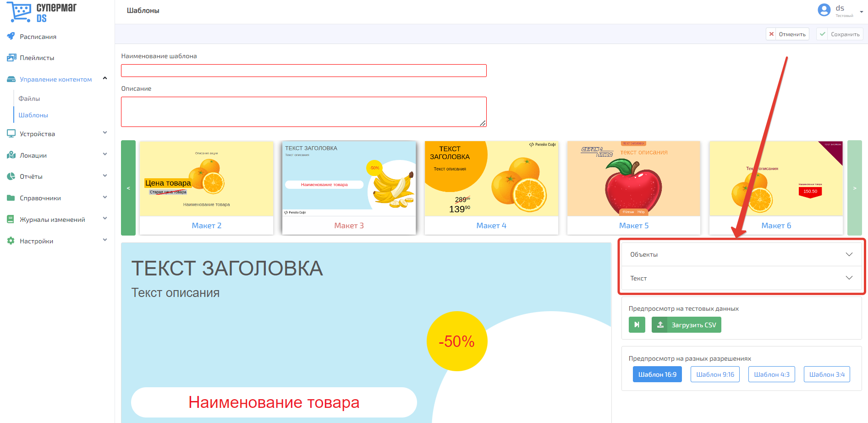
Task: Click the Настройки gear icon
Action: [x=11, y=241]
